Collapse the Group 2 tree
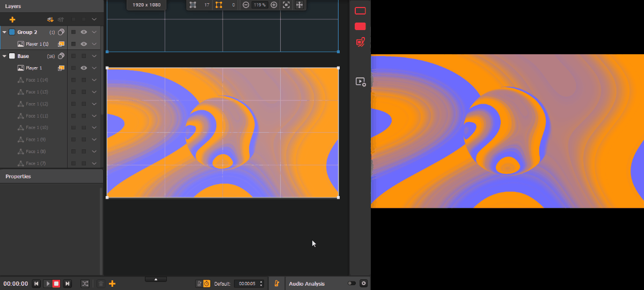The height and width of the screenshot is (290, 644). pos(4,32)
